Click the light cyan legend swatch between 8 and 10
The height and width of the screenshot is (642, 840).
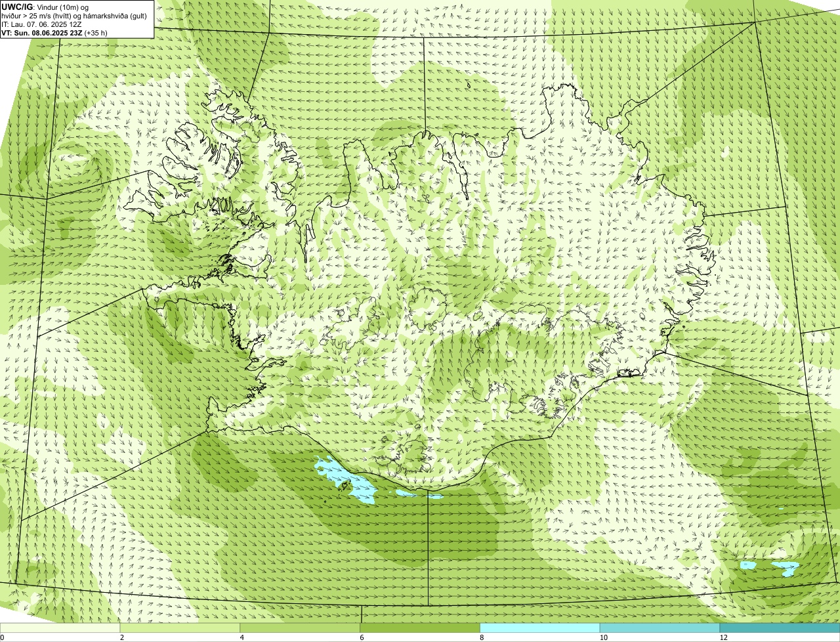click(x=540, y=628)
